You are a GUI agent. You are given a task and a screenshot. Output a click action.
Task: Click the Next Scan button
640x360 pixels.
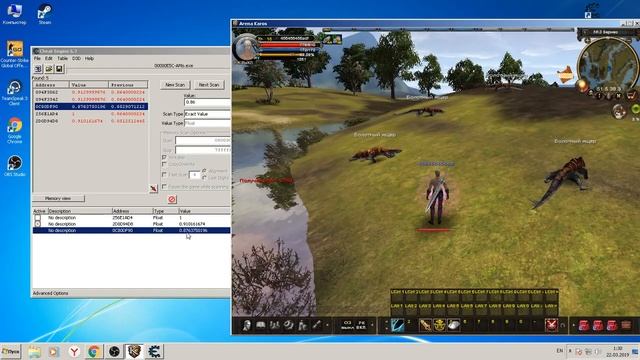[209, 85]
